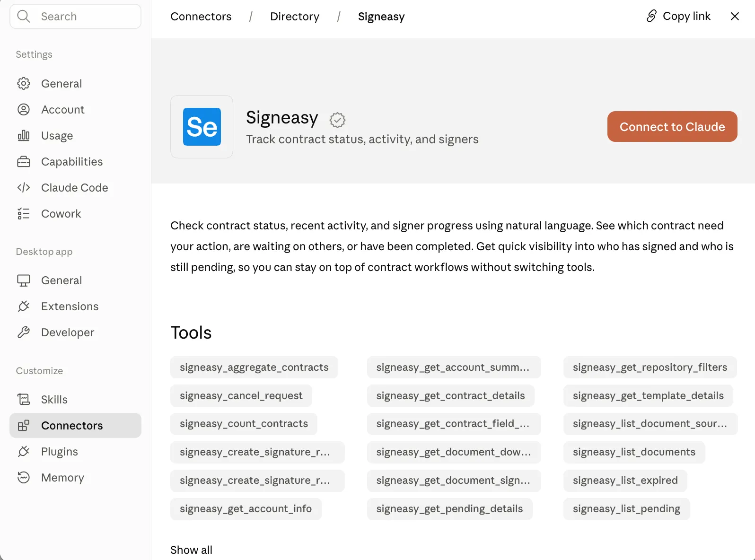Open Claude Code via code brackets icon
The height and width of the screenshot is (560, 755).
(x=24, y=188)
